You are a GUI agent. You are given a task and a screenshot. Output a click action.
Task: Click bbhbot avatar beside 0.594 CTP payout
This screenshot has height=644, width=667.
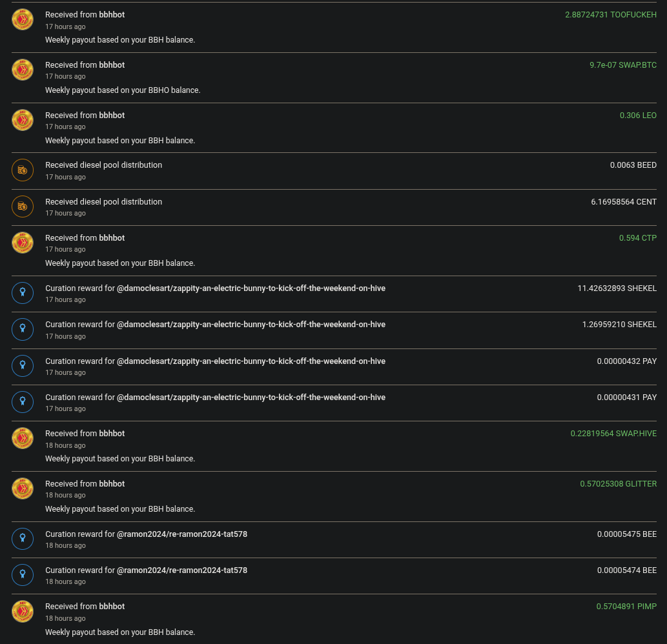23,243
